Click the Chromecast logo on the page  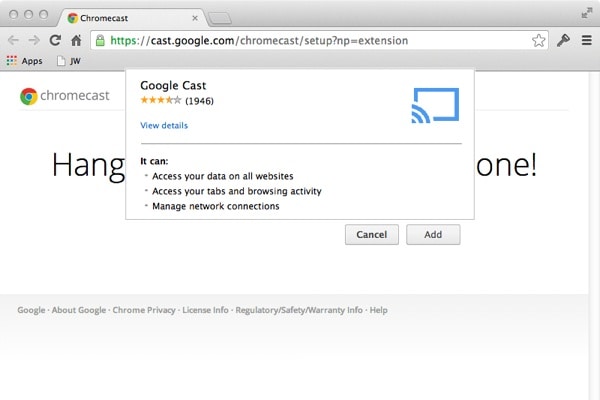tap(65, 96)
